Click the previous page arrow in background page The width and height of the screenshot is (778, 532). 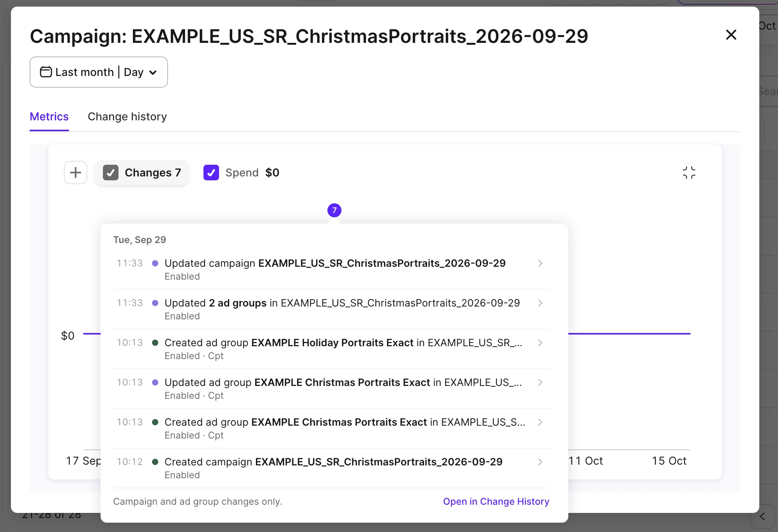[762, 517]
